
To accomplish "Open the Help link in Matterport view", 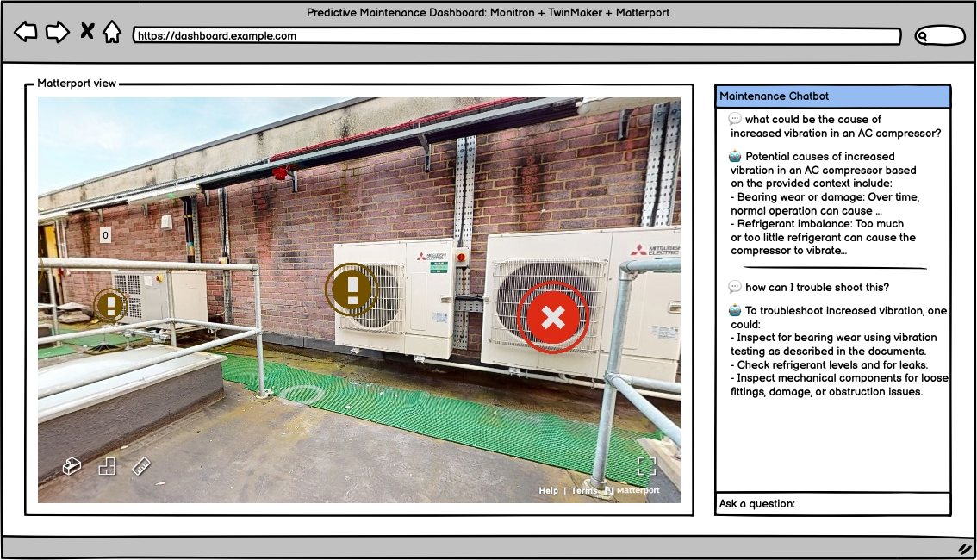I will tap(548, 491).
